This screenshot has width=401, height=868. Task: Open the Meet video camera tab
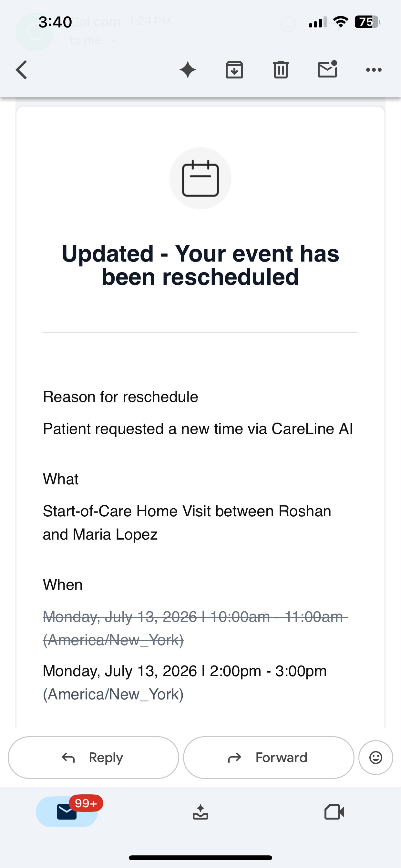(x=334, y=812)
